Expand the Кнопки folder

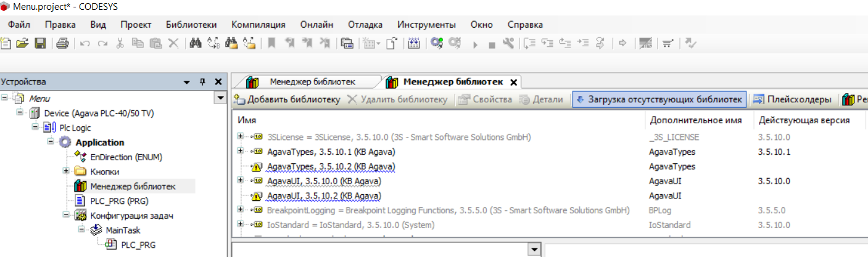(x=66, y=171)
